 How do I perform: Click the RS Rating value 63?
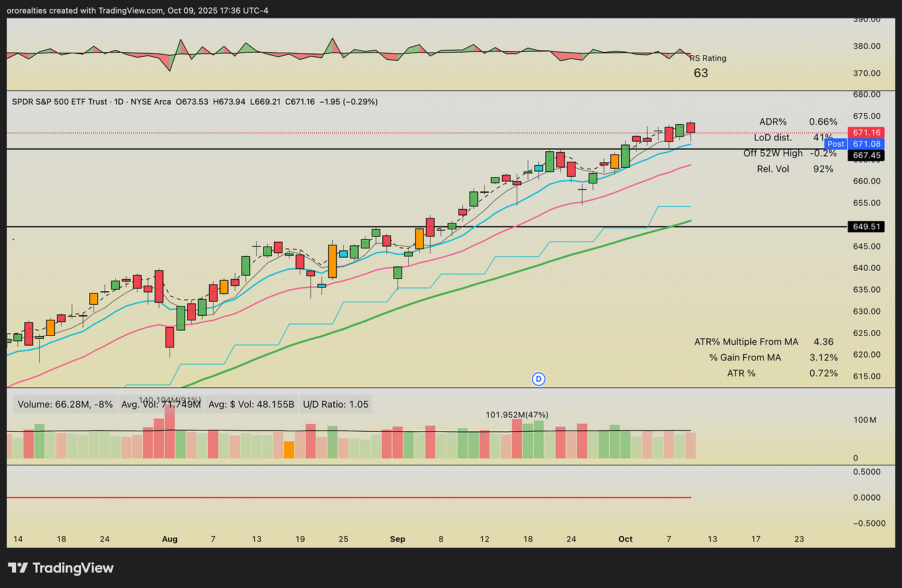701,72
